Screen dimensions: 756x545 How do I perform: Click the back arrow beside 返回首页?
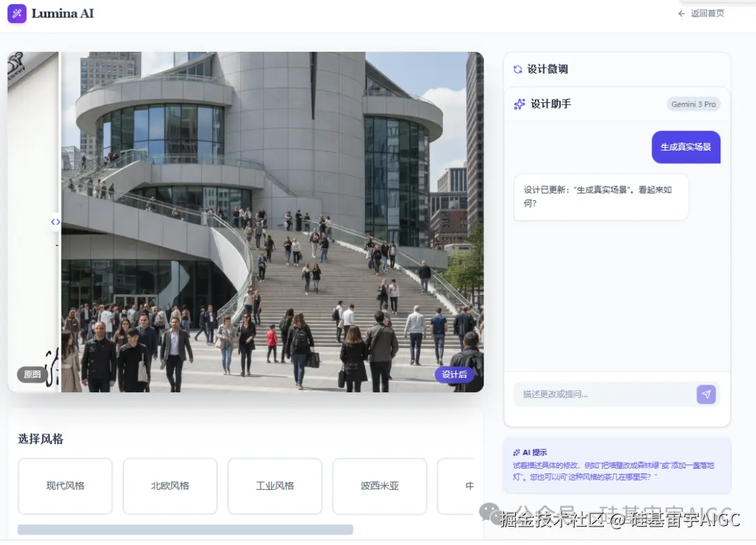point(680,13)
